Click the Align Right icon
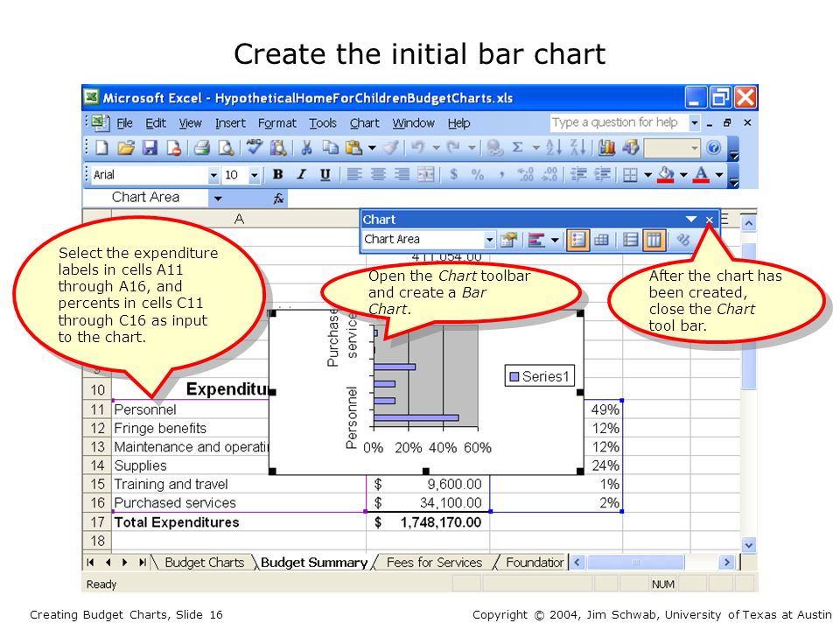This screenshot has height=630, width=840. tap(402, 174)
